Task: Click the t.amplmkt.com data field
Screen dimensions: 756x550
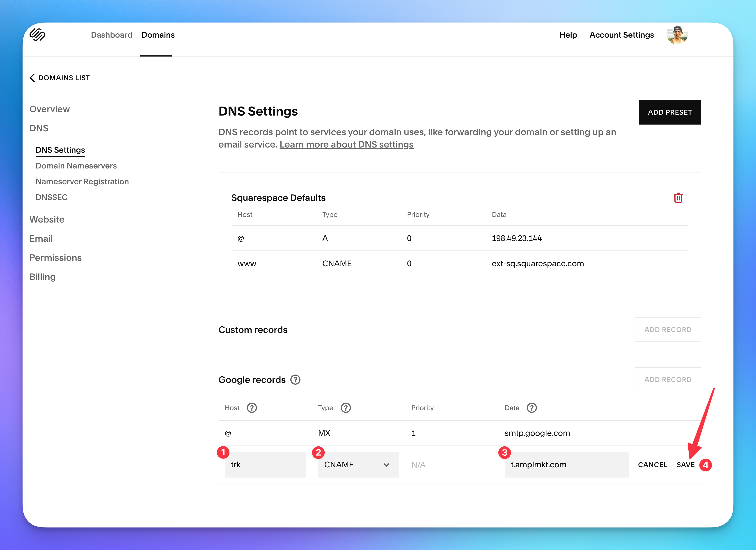Action: 566,464
